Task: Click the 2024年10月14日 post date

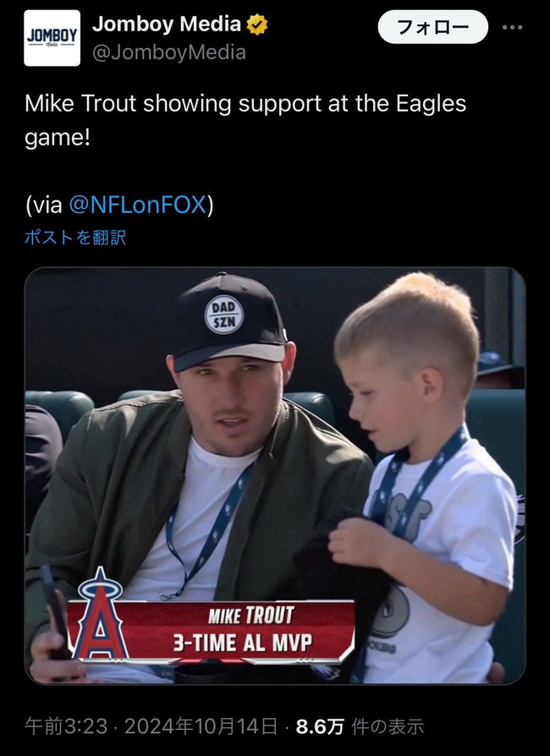Action: (x=201, y=726)
